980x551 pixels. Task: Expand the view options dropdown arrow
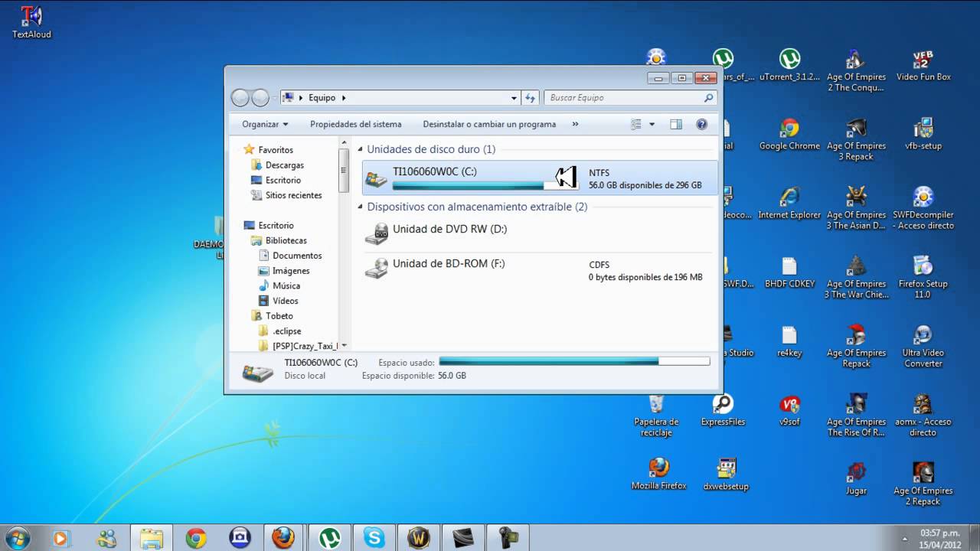652,124
